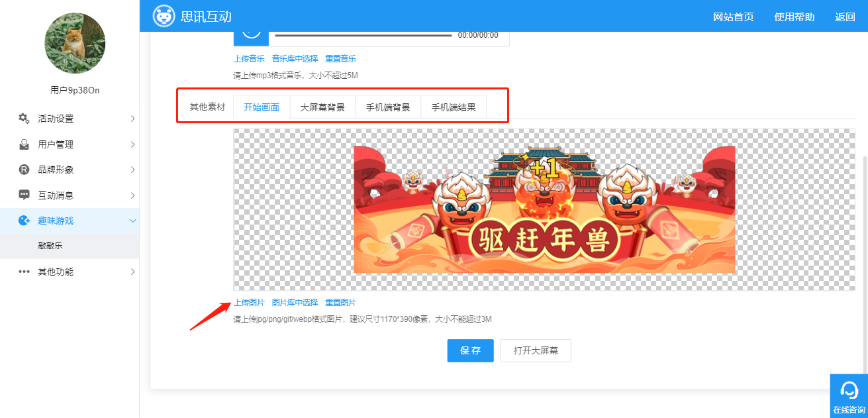Open the 用户管理 sidebar menu

coord(70,144)
